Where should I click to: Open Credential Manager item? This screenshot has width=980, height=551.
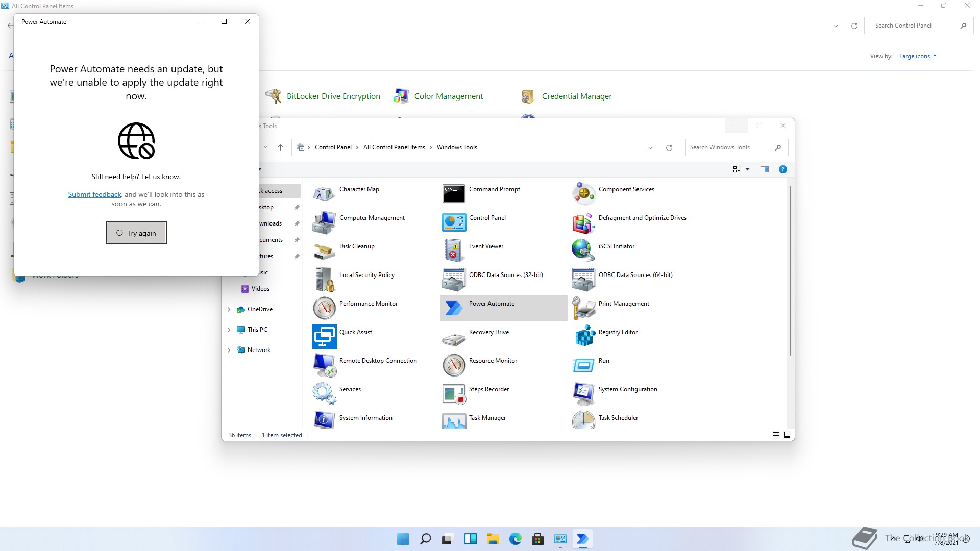[566, 96]
